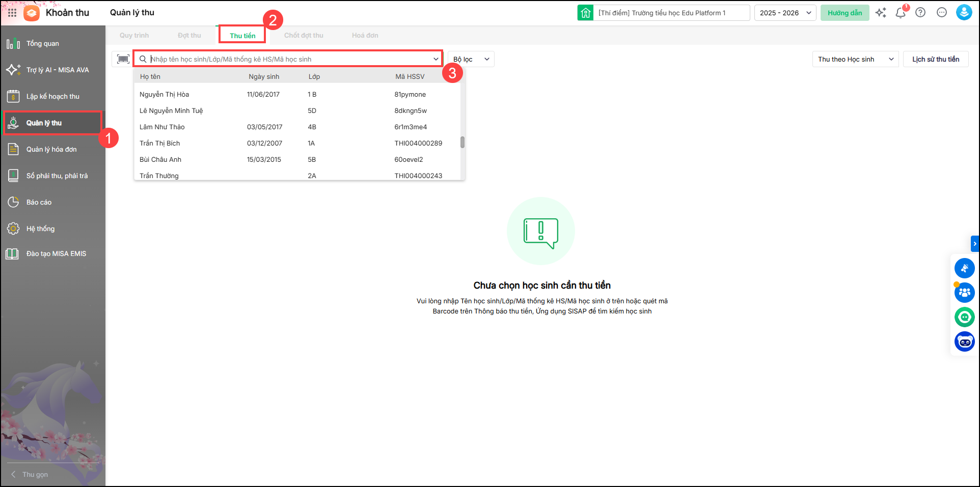The image size is (980, 487).
Task: Open the robot chatbot floating icon
Action: point(964,341)
